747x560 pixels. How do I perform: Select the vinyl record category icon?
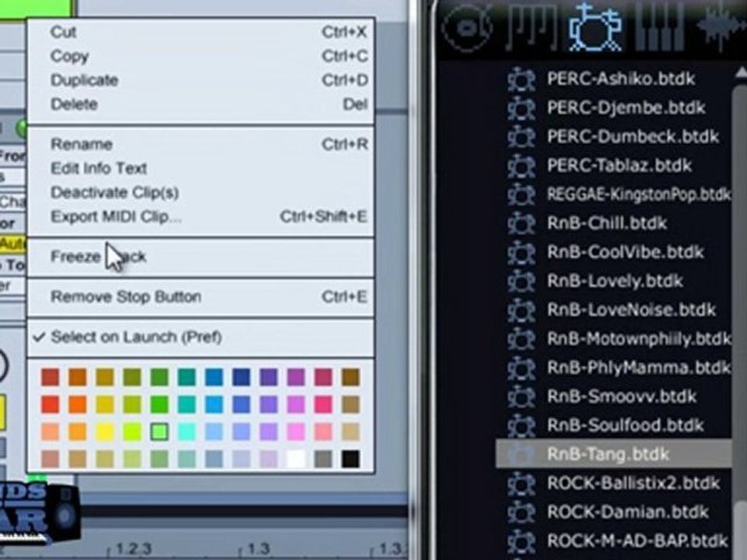click(x=466, y=28)
